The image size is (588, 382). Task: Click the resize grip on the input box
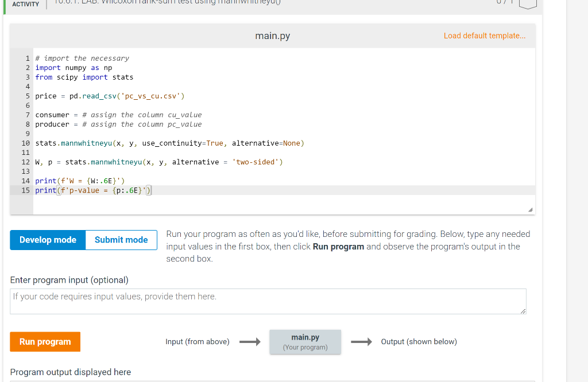pyautogui.click(x=523, y=311)
